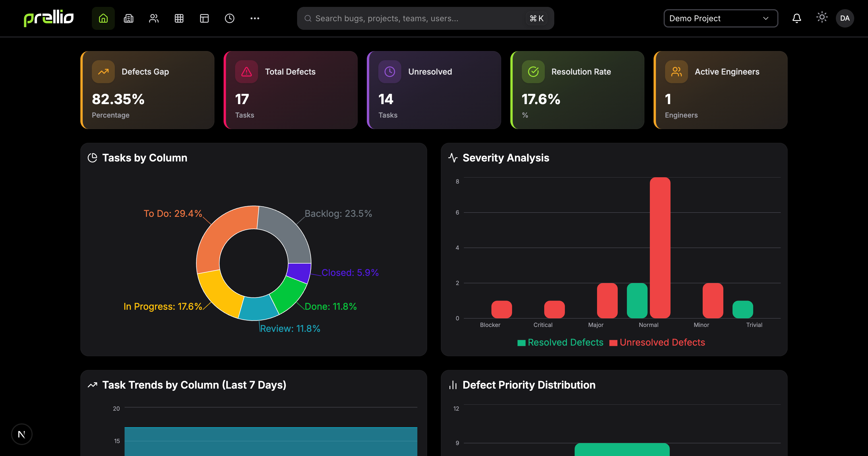
Task: Select the In Progress donut segment
Action: coord(220,294)
